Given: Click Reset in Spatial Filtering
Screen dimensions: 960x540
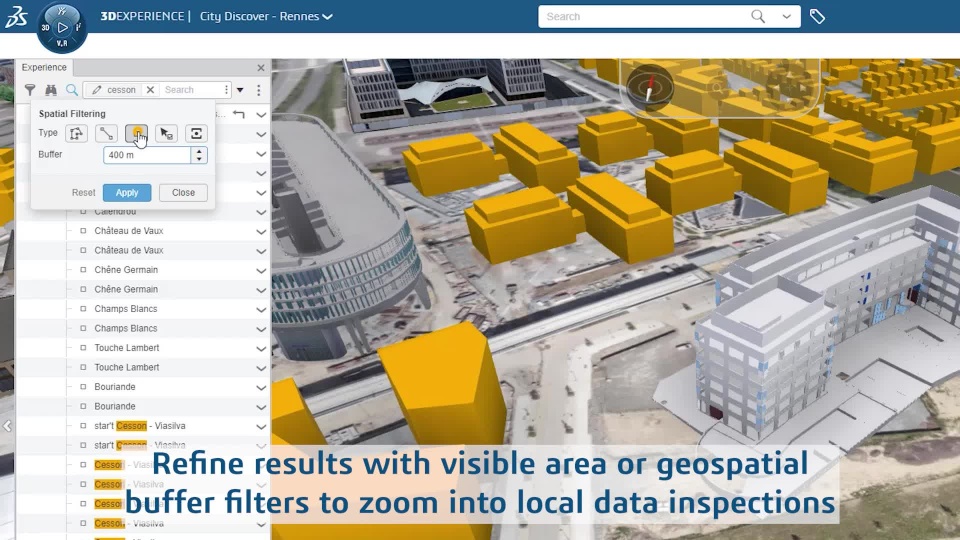Looking at the screenshot, I should point(83,193).
